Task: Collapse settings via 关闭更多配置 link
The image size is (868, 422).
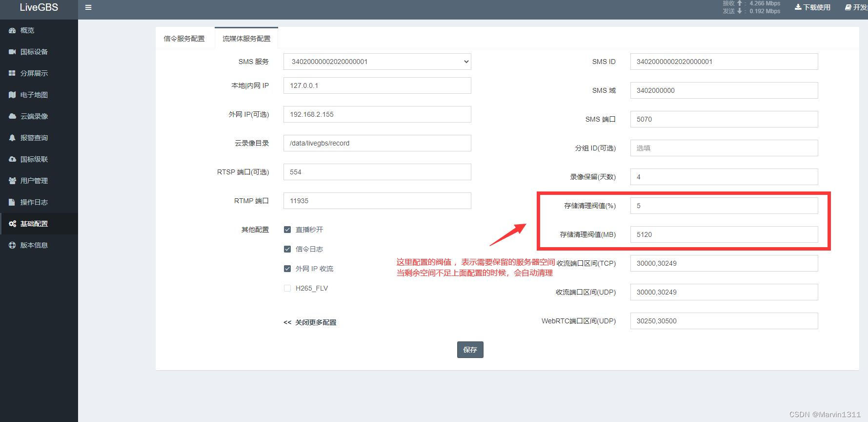Action: coord(310,322)
